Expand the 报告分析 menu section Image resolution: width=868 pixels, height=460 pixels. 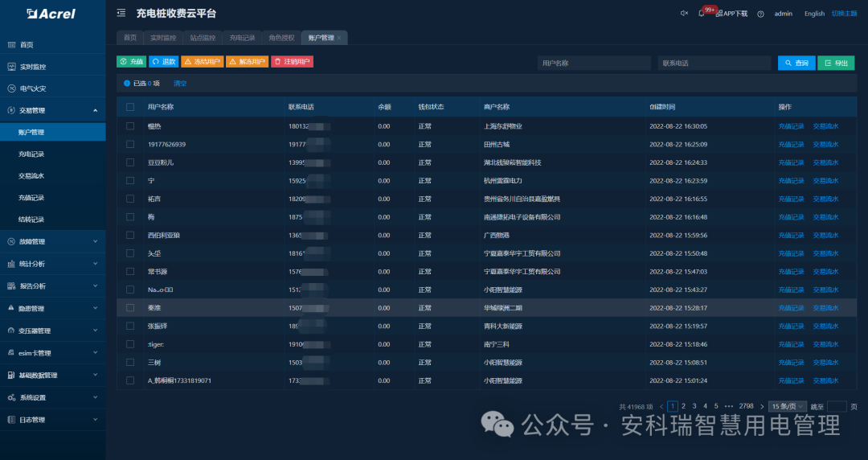(x=95, y=286)
